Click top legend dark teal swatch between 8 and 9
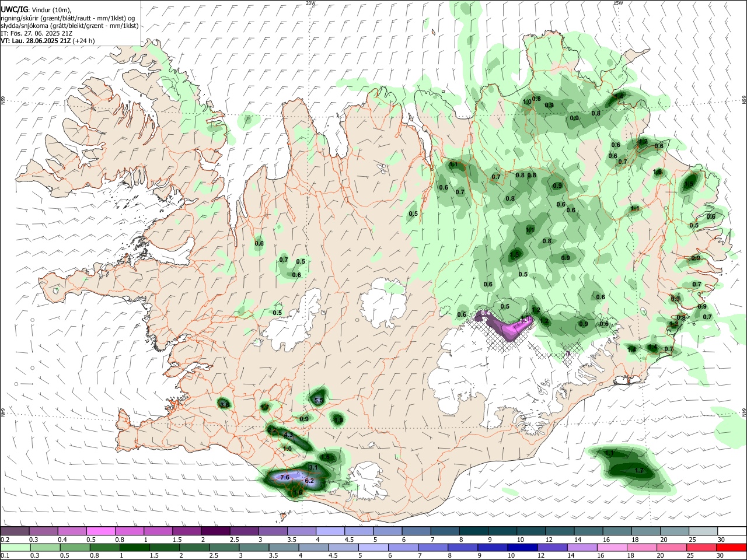This screenshot has width=747, height=560. click(473, 531)
